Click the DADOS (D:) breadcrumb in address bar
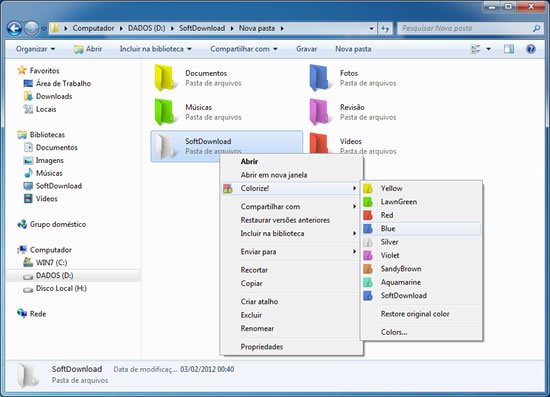This screenshot has height=397, width=550. (x=146, y=28)
